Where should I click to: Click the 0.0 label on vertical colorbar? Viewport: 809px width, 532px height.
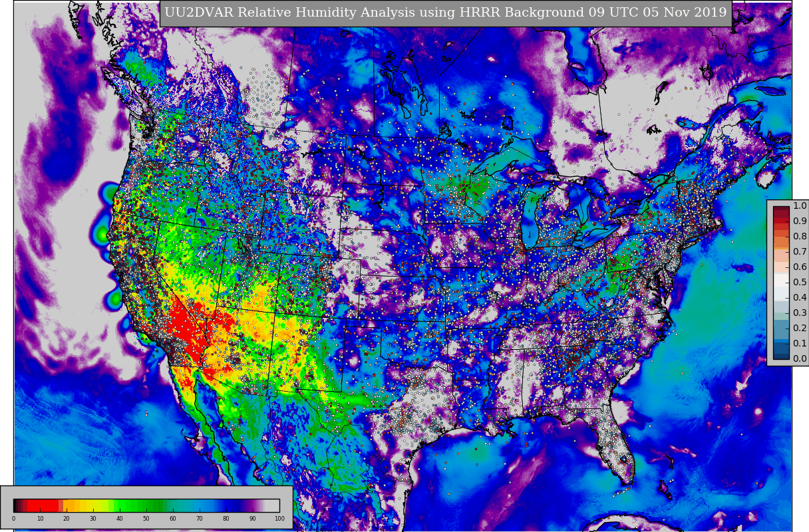click(x=800, y=359)
